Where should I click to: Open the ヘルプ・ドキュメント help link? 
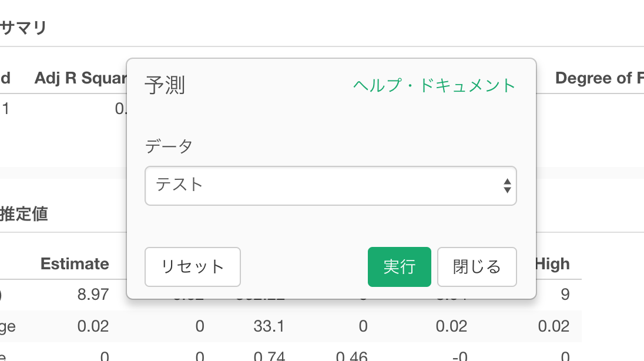click(x=434, y=85)
